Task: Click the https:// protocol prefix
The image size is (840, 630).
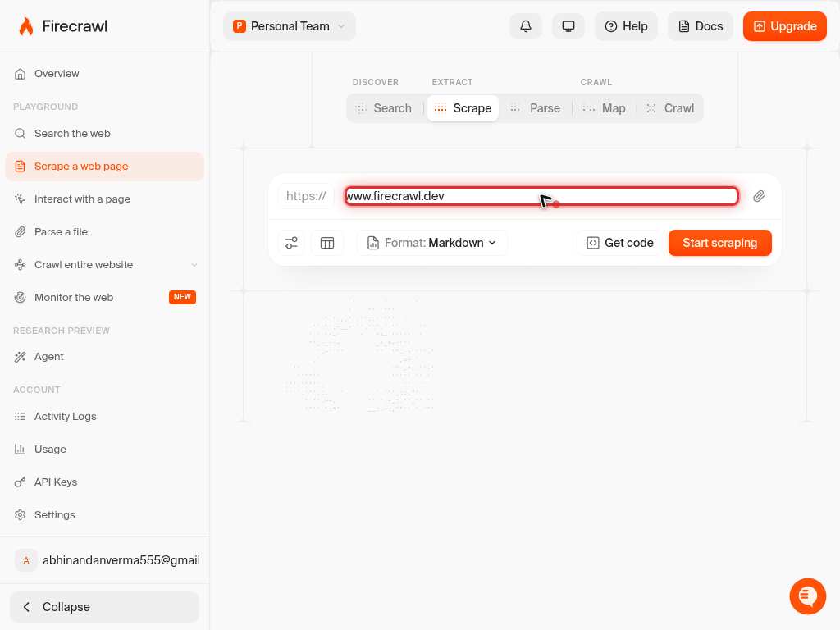Action: 306,196
